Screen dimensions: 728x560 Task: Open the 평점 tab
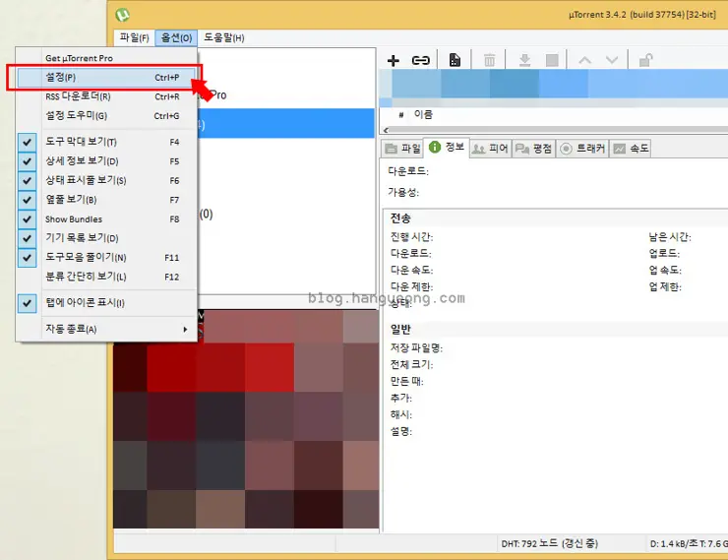534,149
